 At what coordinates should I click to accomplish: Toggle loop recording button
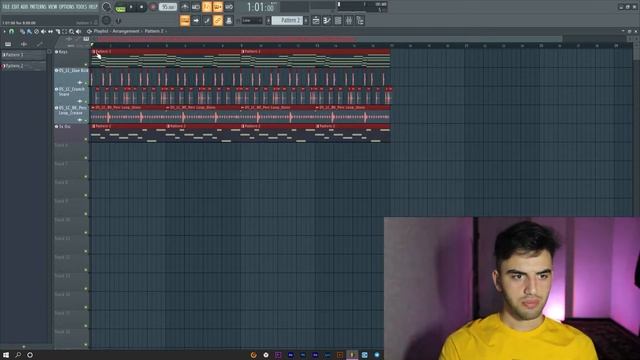click(x=229, y=7)
